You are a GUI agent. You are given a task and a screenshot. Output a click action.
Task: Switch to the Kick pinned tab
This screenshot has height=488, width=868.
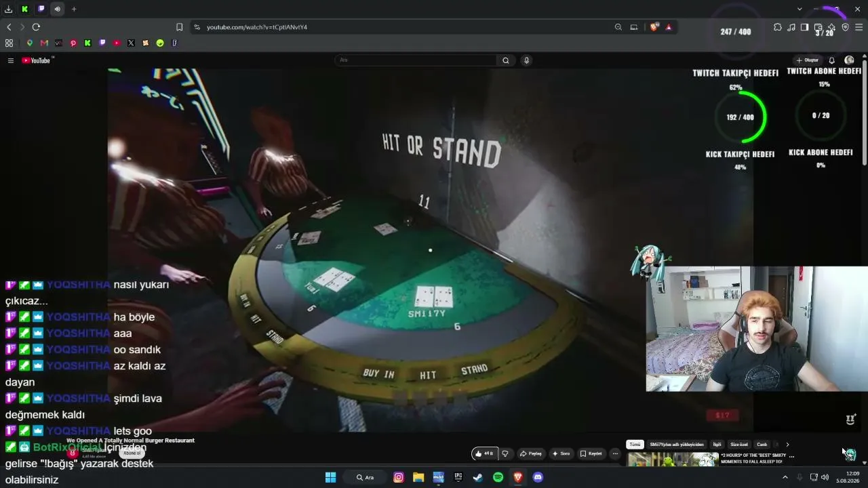tap(25, 9)
